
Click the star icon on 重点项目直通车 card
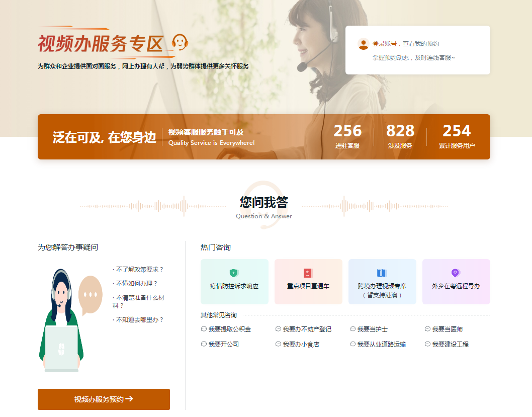(308, 273)
